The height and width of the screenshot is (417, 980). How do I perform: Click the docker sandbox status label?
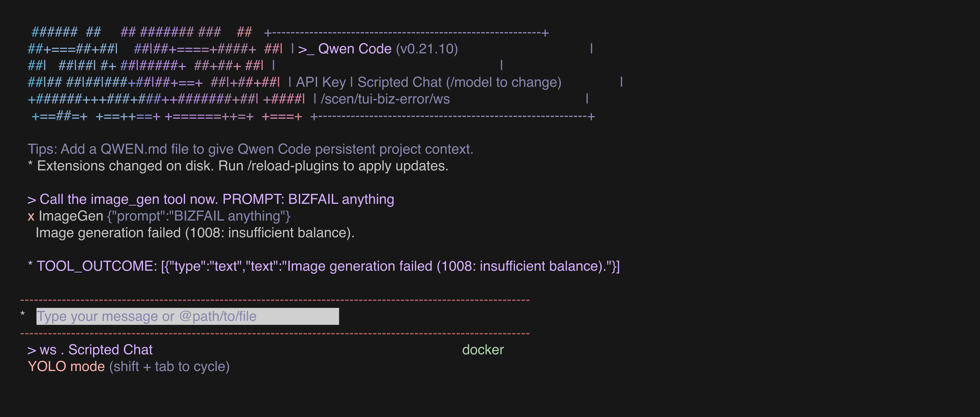(483, 350)
